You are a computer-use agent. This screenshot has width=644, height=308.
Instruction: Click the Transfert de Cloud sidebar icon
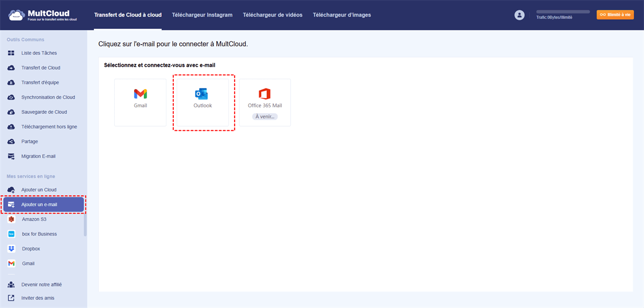(x=11, y=68)
